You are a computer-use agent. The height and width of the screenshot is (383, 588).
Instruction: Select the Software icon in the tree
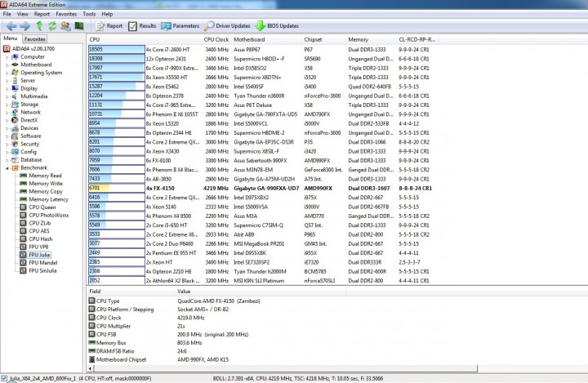click(15, 136)
